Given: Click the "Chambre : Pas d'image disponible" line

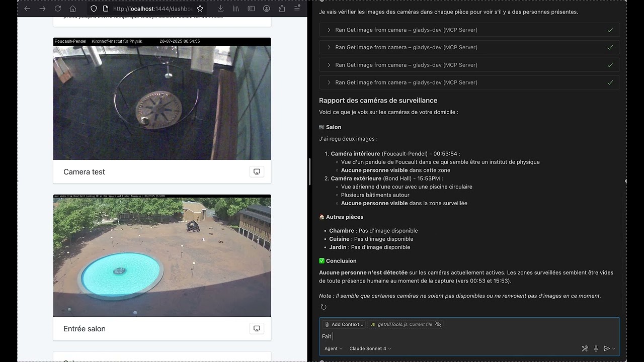Looking at the screenshot, I should 373,231.
